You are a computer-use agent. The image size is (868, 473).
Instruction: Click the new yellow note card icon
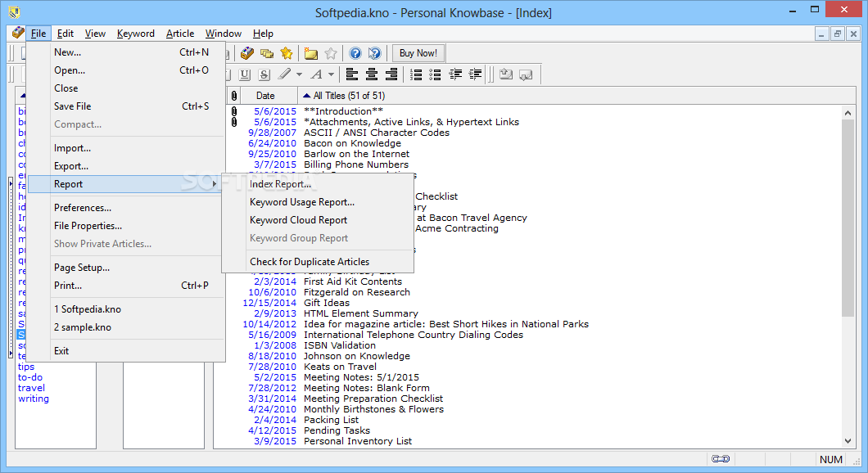pos(311,53)
